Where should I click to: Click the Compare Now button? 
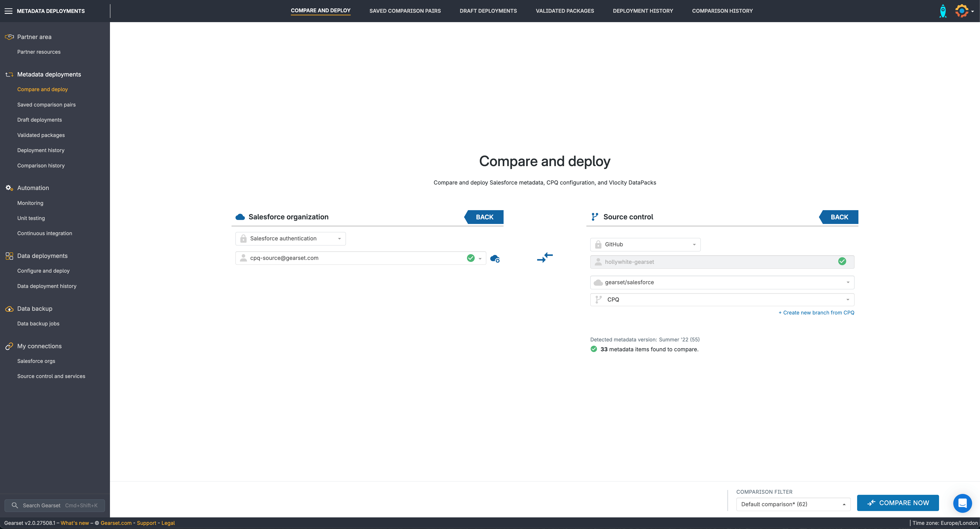tap(897, 503)
